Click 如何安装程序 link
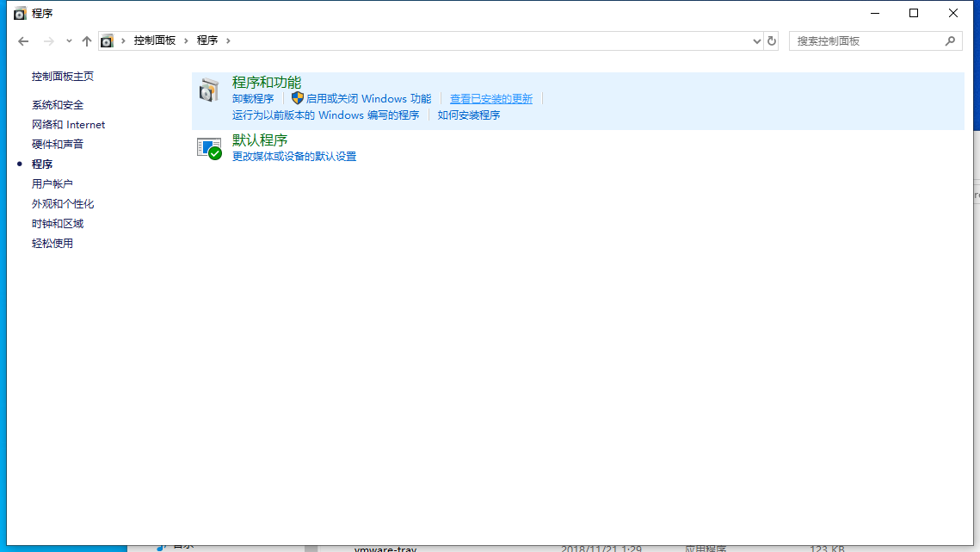 (469, 115)
